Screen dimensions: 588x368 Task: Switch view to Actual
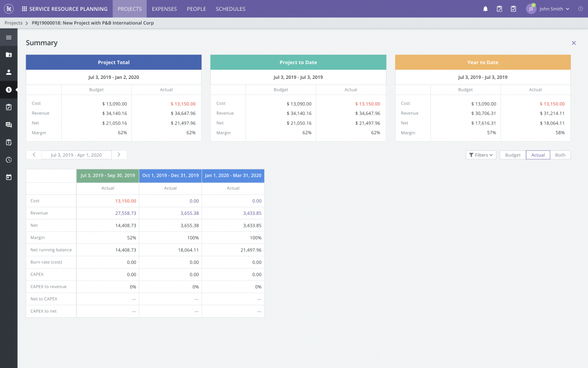pos(538,155)
